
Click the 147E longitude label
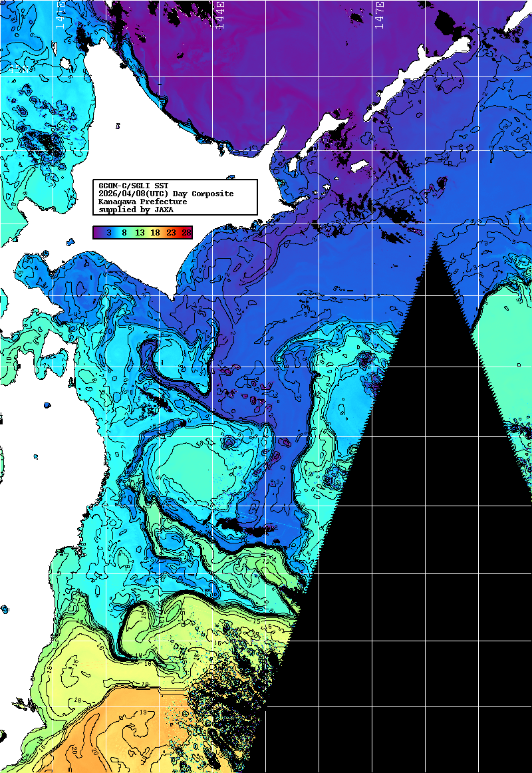coord(380,15)
